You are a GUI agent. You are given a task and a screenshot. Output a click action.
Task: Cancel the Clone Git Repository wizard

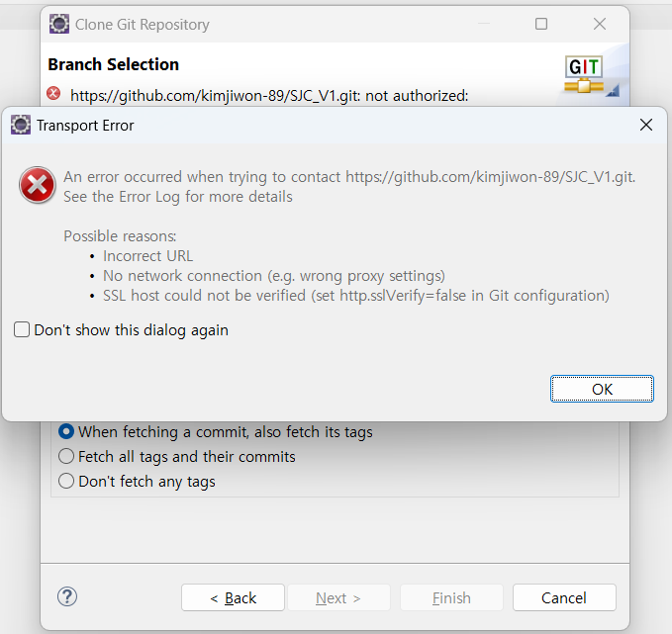coord(564,597)
